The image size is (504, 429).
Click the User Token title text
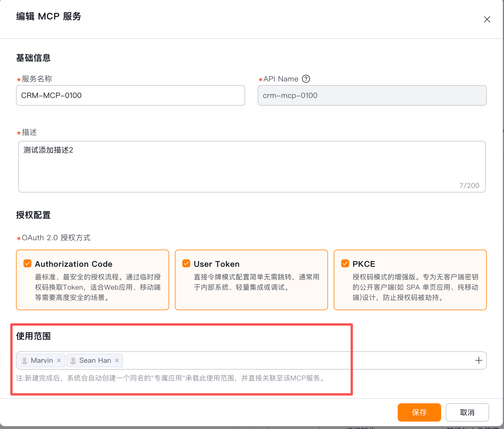(x=217, y=264)
